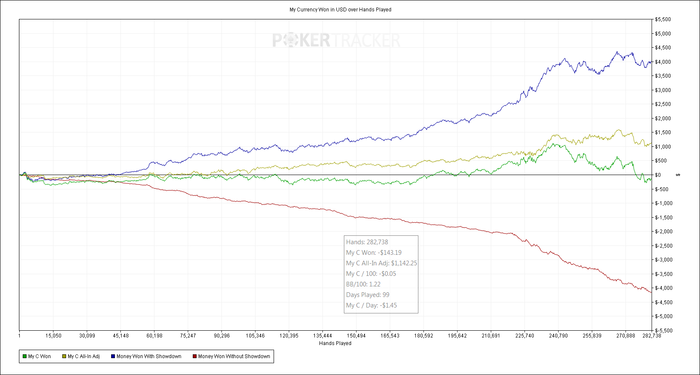
Task: Click the x-axis tick label '60,198'
Action: pos(154,335)
